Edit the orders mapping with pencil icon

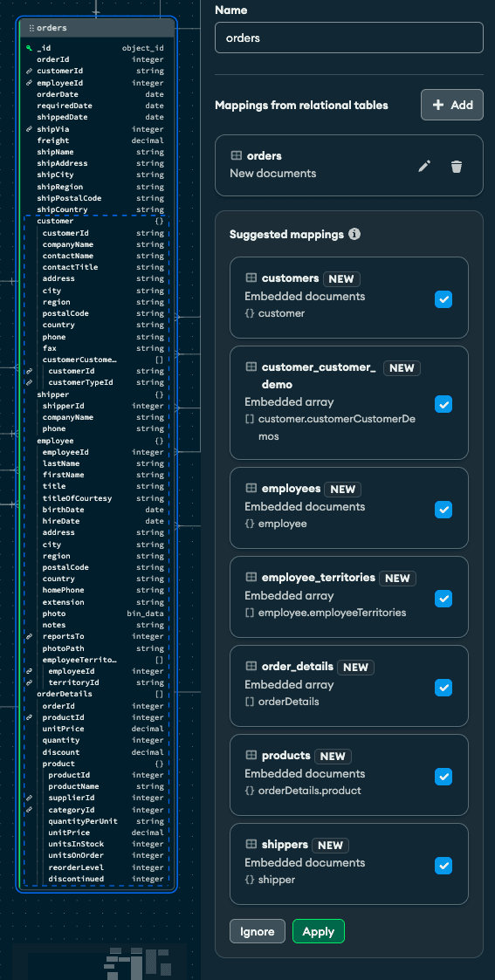point(424,167)
